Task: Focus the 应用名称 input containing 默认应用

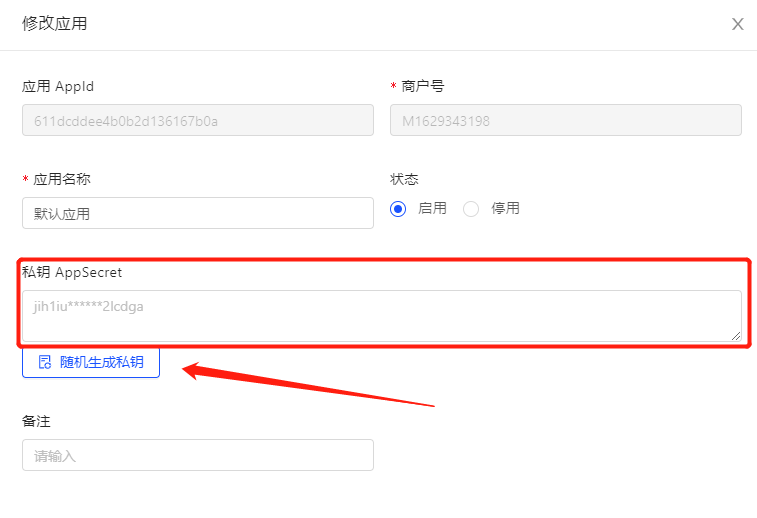Action: point(197,213)
